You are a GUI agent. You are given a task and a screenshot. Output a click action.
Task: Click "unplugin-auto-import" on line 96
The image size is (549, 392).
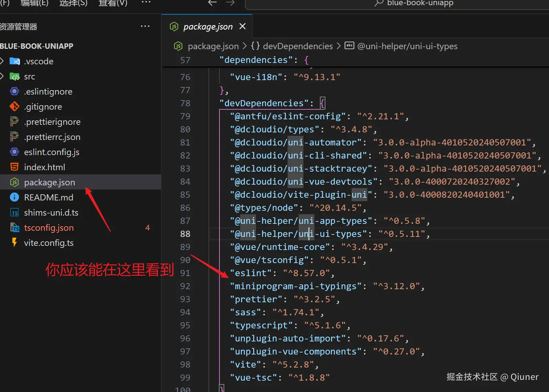click(x=288, y=338)
